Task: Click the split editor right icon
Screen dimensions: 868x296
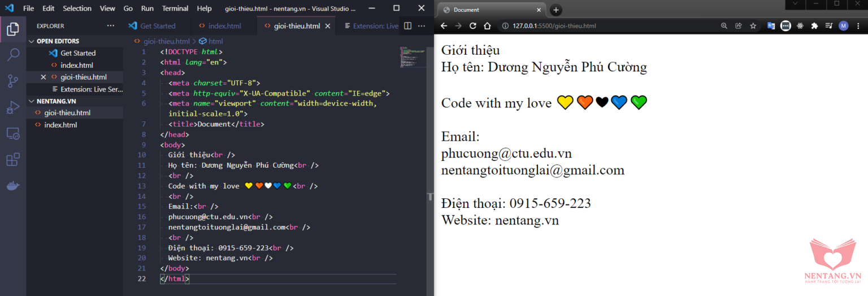Action: (407, 26)
